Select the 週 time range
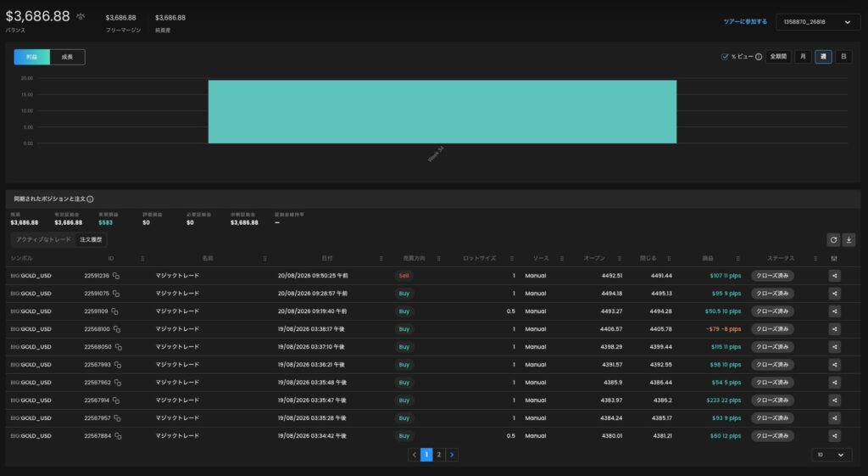 click(823, 57)
